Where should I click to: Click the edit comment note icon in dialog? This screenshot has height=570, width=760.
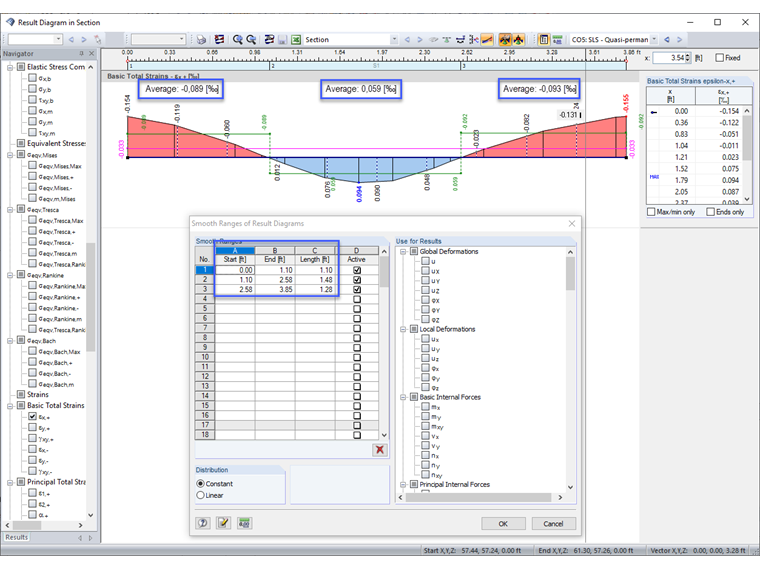tap(223, 523)
